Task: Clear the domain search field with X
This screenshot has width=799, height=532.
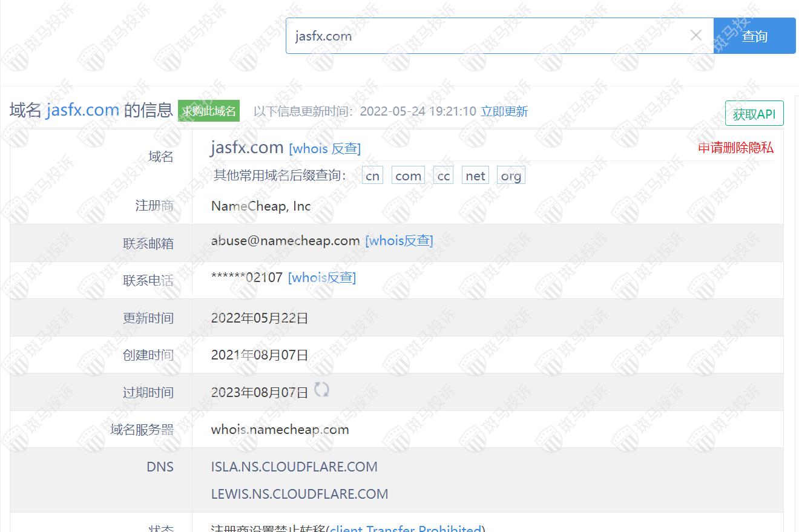Action: coord(696,36)
